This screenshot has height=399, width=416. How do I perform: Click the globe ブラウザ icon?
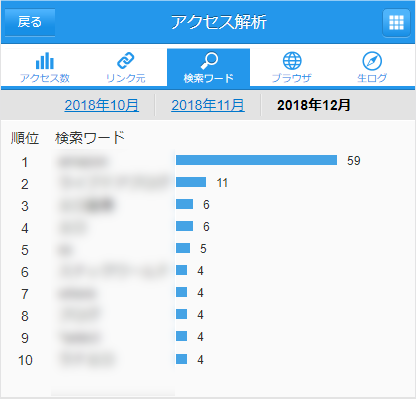(292, 61)
